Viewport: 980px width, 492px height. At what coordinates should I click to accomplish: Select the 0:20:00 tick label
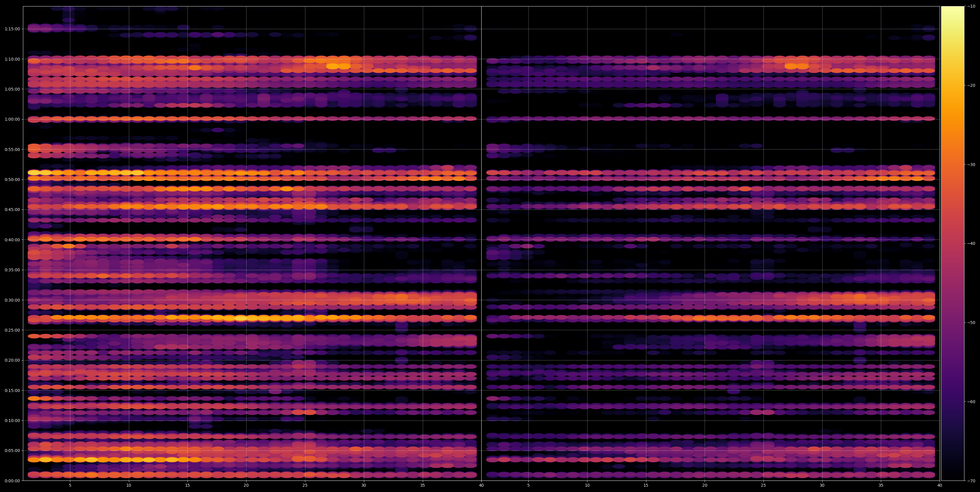pos(12,360)
